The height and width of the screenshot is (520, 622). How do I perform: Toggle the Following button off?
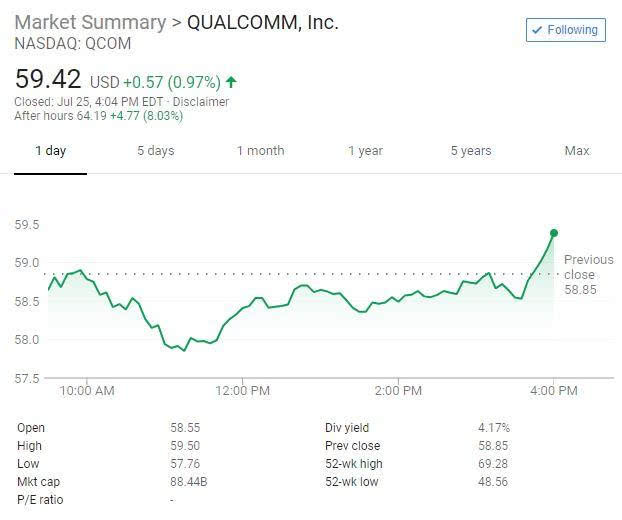(566, 30)
